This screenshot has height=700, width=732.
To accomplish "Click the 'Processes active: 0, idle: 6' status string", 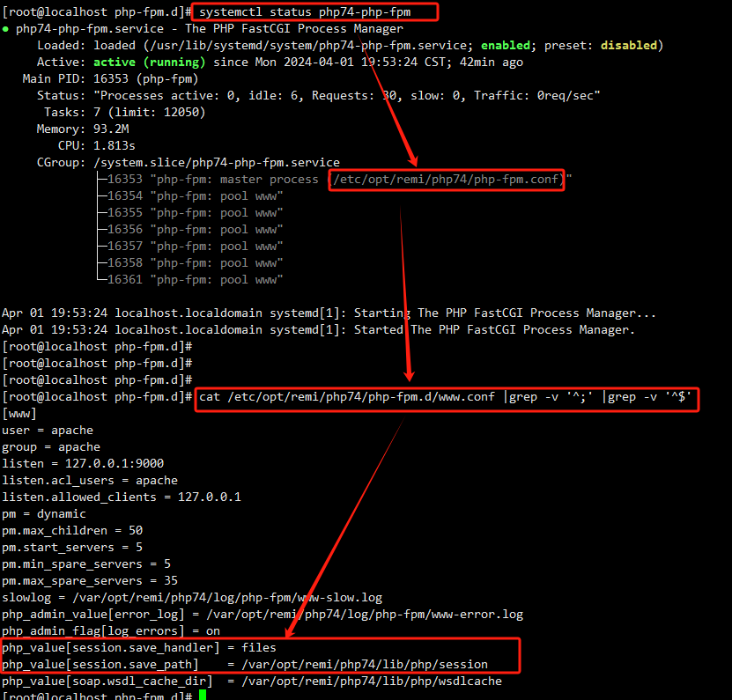I will coord(199,96).
